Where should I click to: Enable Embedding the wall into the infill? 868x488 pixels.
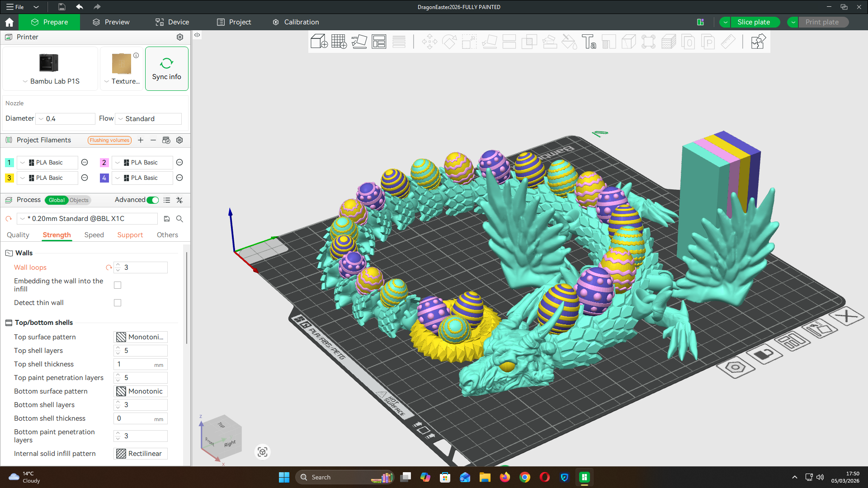(x=118, y=285)
